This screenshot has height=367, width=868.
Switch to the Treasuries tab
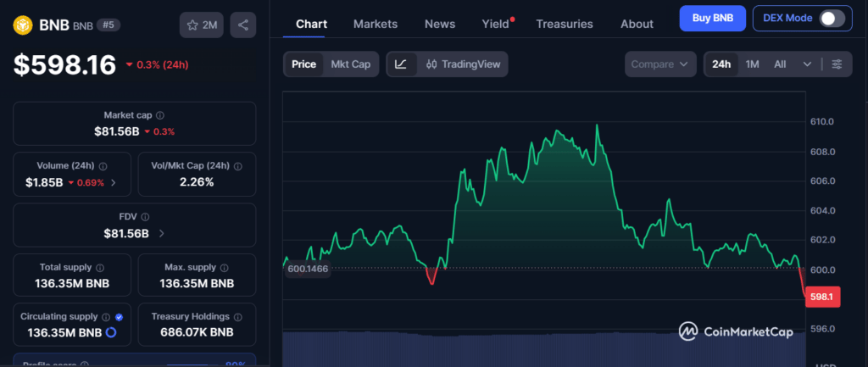pyautogui.click(x=565, y=24)
